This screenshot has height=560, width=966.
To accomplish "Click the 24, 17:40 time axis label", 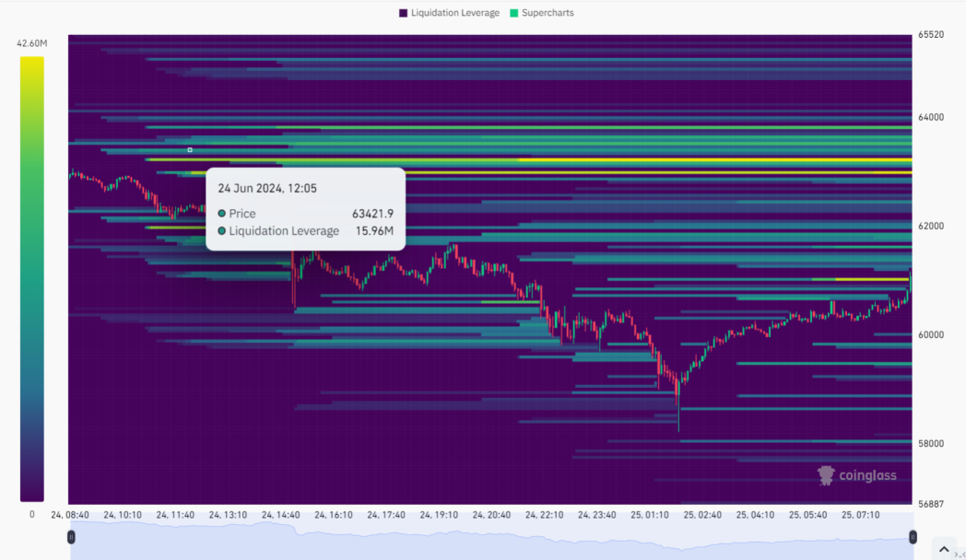I will tap(386, 515).
